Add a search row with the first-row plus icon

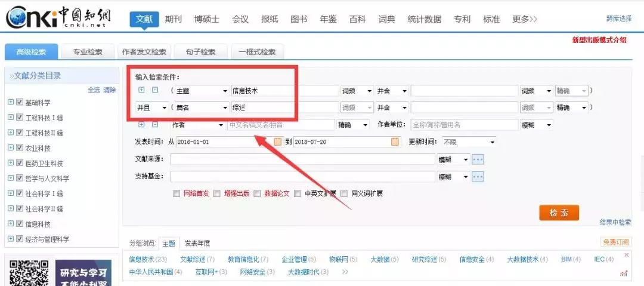142,90
